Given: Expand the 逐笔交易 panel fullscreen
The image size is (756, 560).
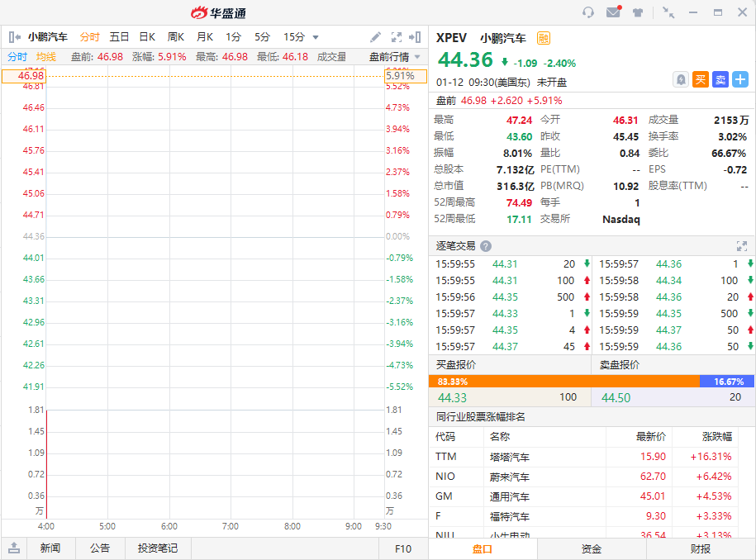Looking at the screenshot, I should 741,246.
